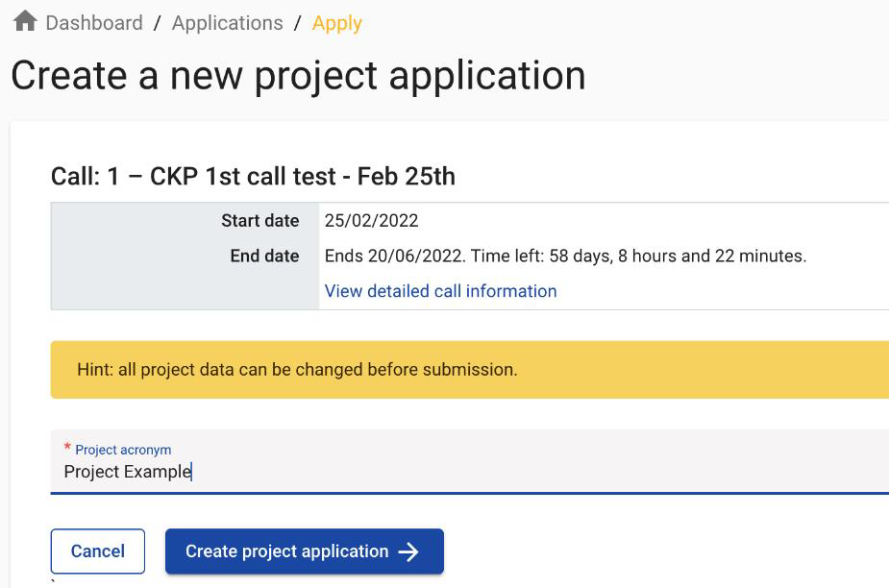Click the 'Call: 1 – CKP 1st call test' title
This screenshot has height=588, width=889.
(253, 177)
